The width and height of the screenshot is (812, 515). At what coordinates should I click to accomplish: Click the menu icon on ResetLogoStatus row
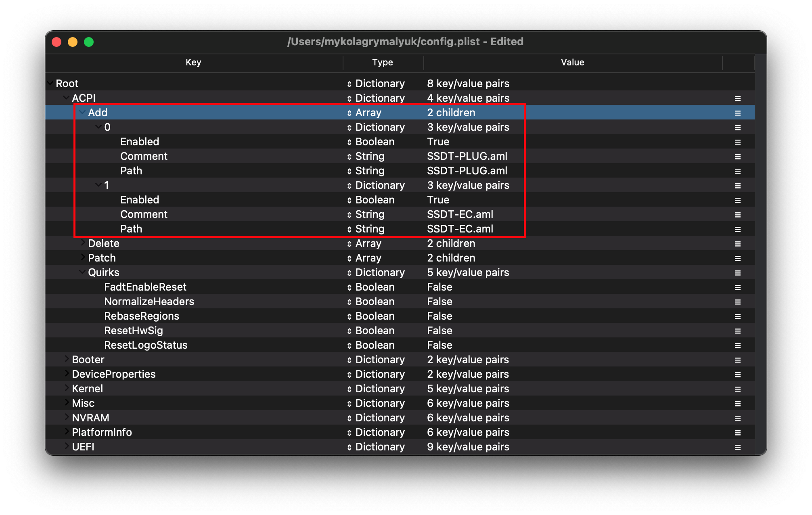737,345
